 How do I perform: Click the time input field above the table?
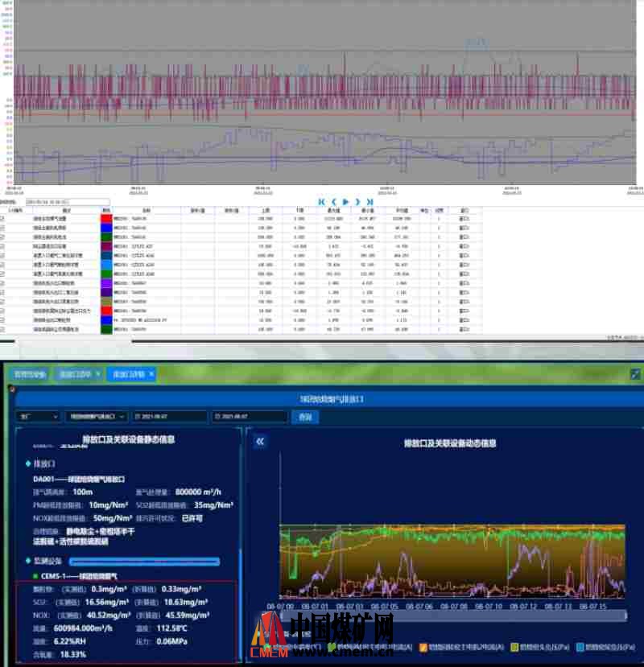click(x=68, y=203)
